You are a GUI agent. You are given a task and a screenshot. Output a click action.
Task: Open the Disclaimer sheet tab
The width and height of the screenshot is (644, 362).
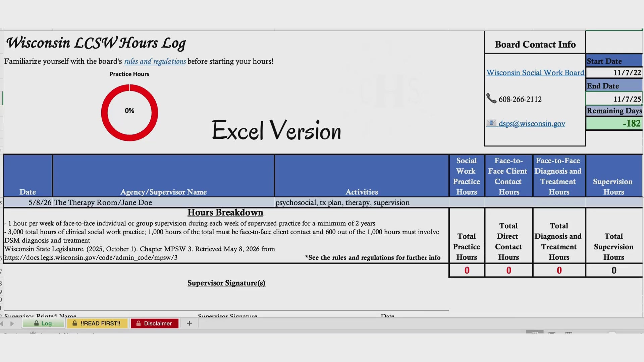(x=154, y=323)
